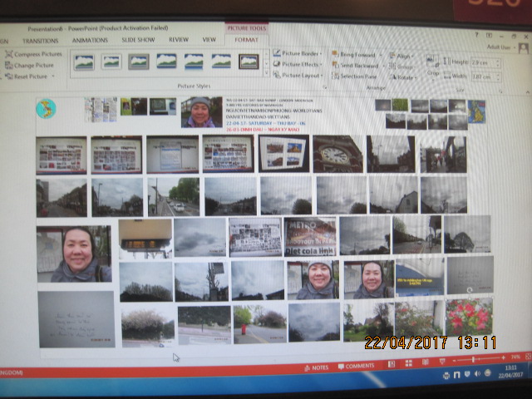
Task: Select the globe image on slide
Action: pyautogui.click(x=47, y=109)
